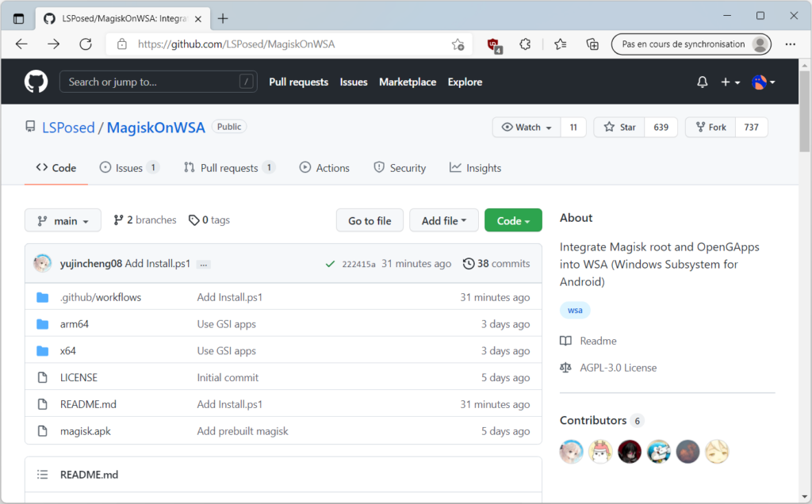Click the GitHub Octocat logo

click(x=36, y=82)
